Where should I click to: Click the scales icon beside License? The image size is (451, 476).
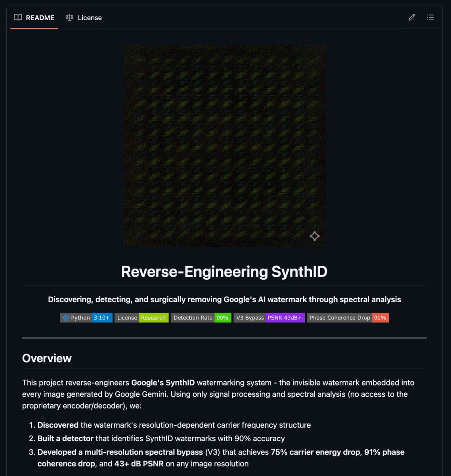pos(69,17)
